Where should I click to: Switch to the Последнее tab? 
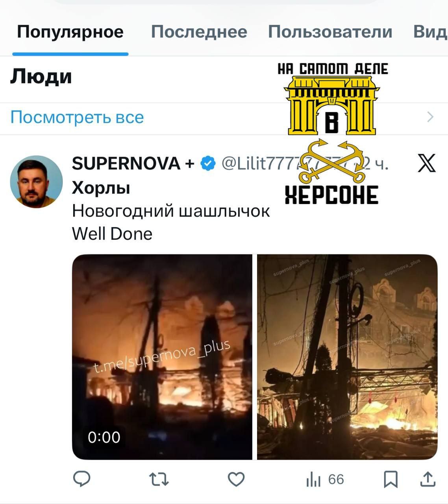click(x=199, y=32)
